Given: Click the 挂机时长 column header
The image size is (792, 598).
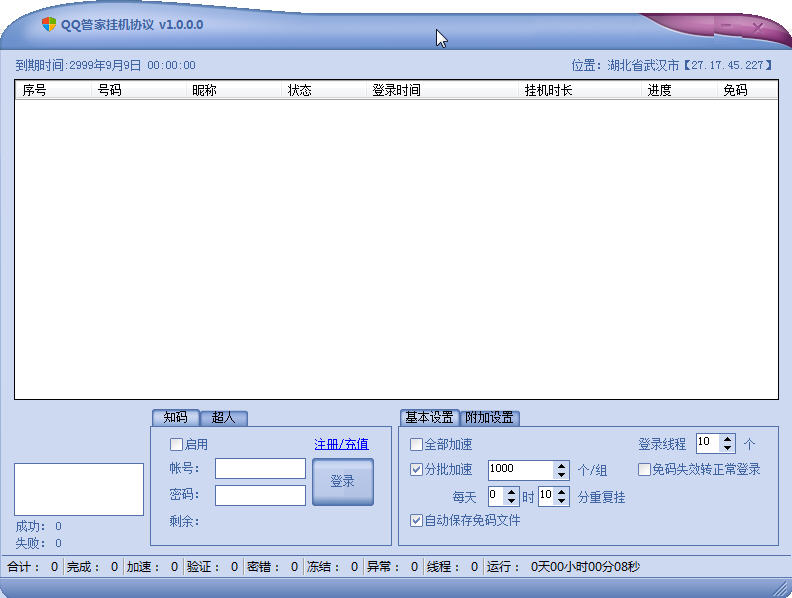Looking at the screenshot, I should pyautogui.click(x=580, y=90).
